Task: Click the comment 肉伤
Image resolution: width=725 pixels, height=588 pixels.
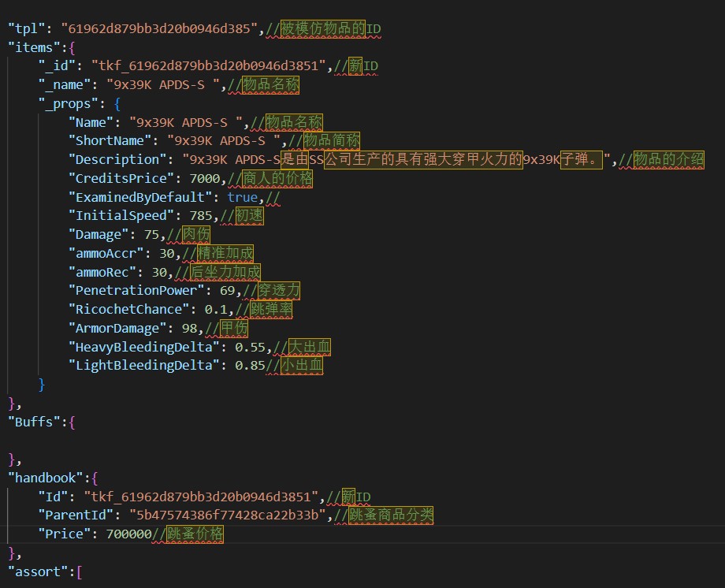Action: pyautogui.click(x=196, y=235)
